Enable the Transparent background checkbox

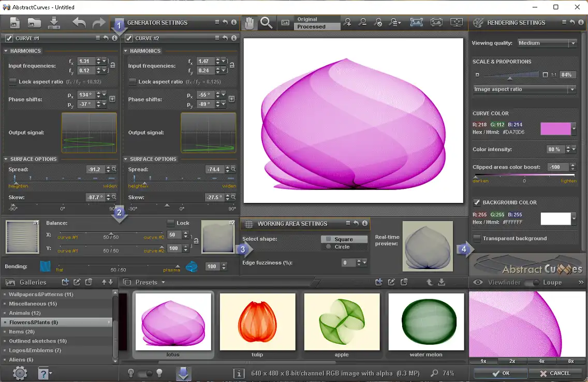coord(477,238)
